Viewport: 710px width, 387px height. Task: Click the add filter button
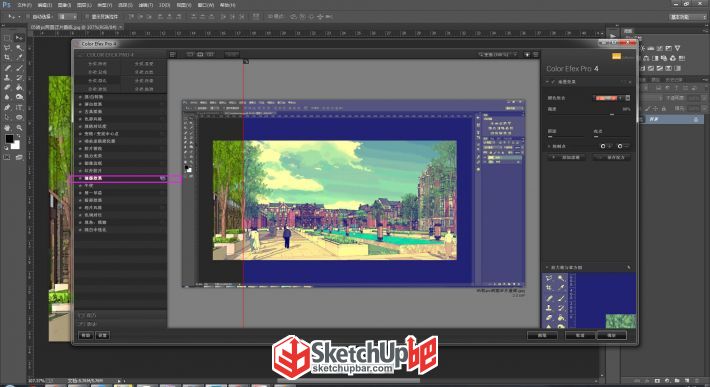pyautogui.click(x=566, y=157)
